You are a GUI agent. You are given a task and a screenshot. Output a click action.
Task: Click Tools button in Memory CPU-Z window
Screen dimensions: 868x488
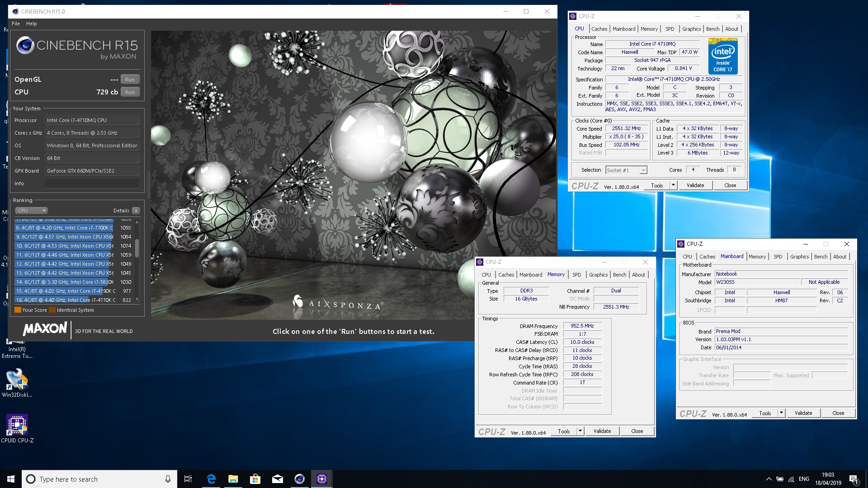point(563,431)
